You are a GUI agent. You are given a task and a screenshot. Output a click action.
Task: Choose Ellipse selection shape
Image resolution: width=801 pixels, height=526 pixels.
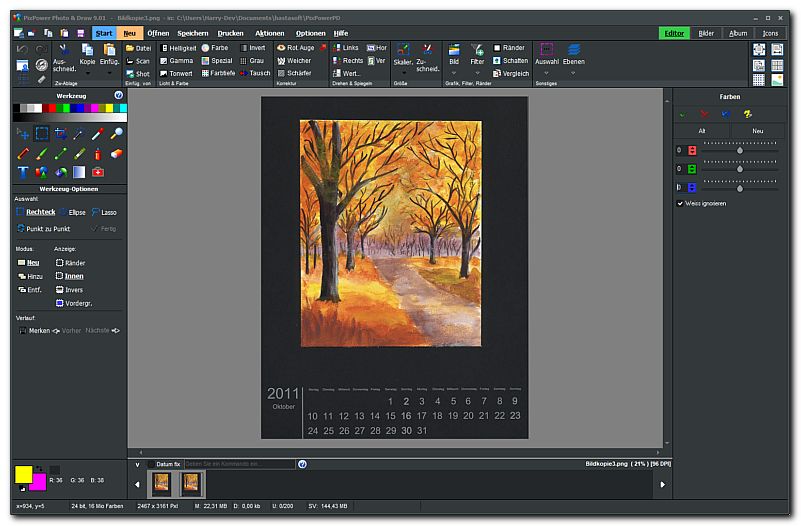[73, 212]
